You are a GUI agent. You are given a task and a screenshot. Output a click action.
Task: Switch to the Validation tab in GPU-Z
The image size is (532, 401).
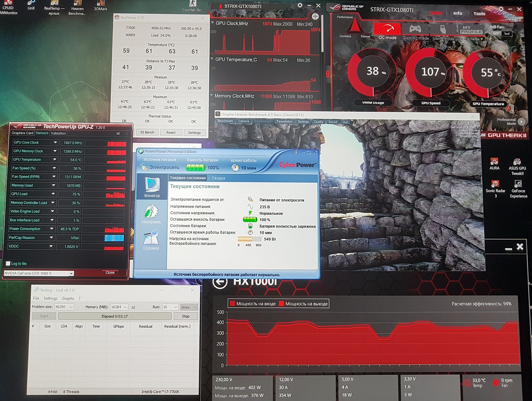[x=58, y=133]
